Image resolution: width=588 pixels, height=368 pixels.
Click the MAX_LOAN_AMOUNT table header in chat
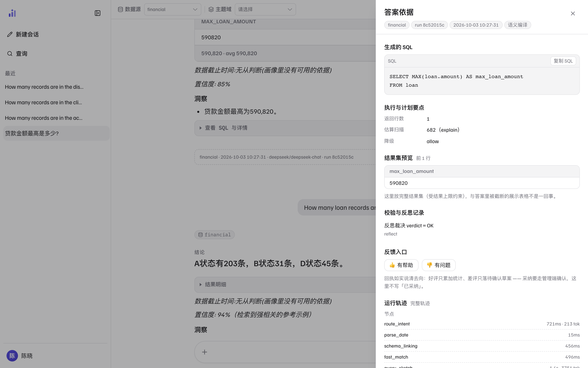tap(228, 22)
